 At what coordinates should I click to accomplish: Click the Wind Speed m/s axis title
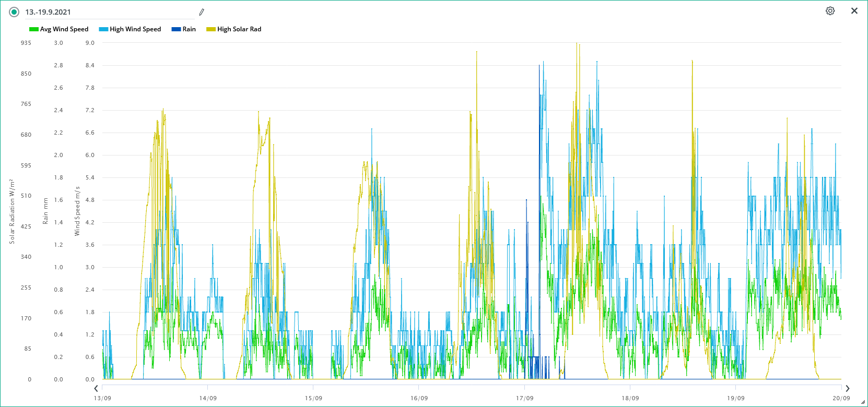click(x=77, y=211)
